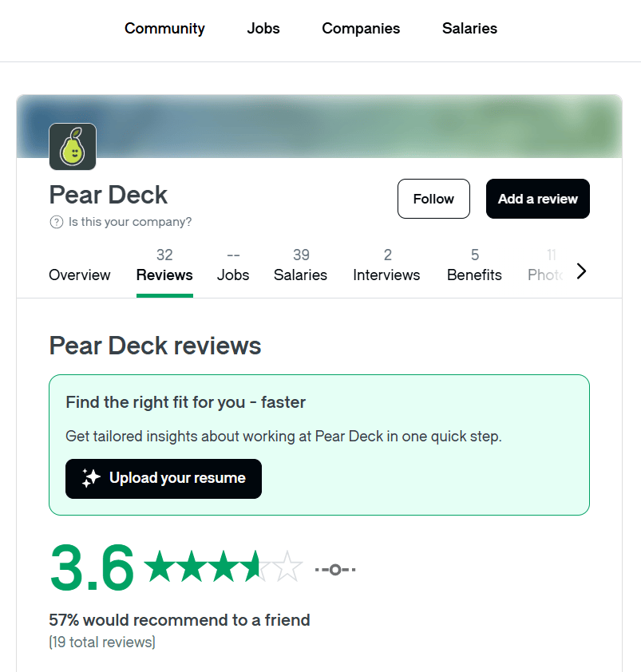Click the sparkle icon on Upload your resume
Image resolution: width=641 pixels, height=672 pixels.
click(89, 479)
